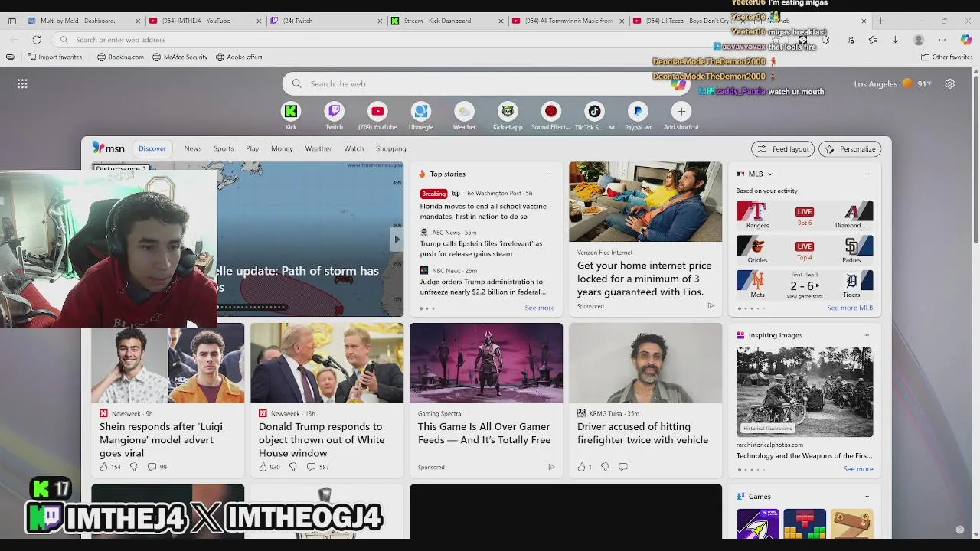Open See more MLB link
The width and height of the screenshot is (980, 551).
pos(850,308)
